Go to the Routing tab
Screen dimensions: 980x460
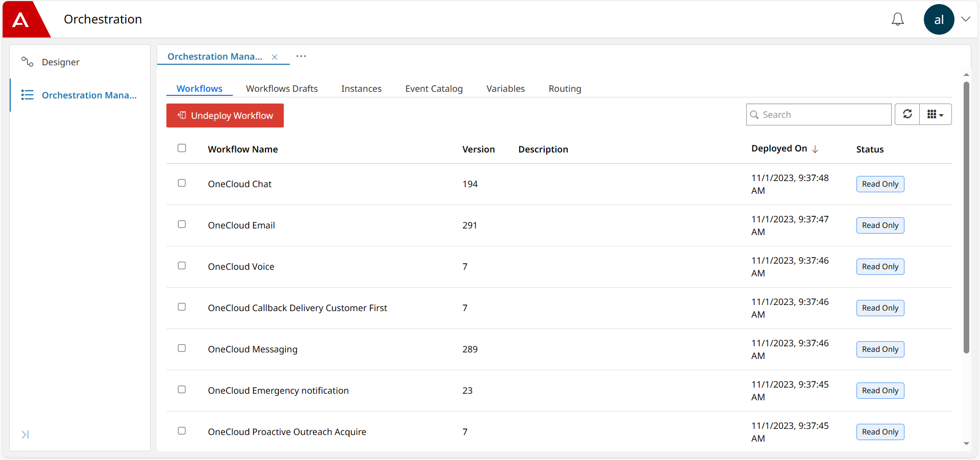click(x=565, y=89)
